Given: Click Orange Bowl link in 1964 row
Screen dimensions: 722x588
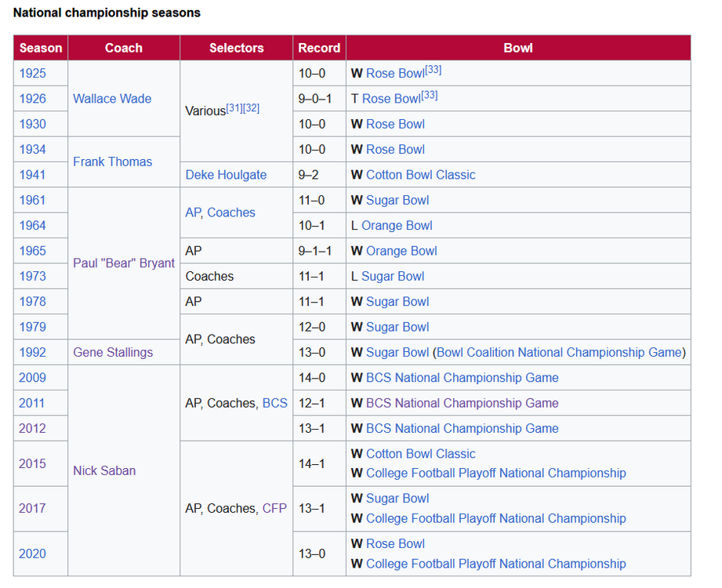Looking at the screenshot, I should click(x=397, y=226).
